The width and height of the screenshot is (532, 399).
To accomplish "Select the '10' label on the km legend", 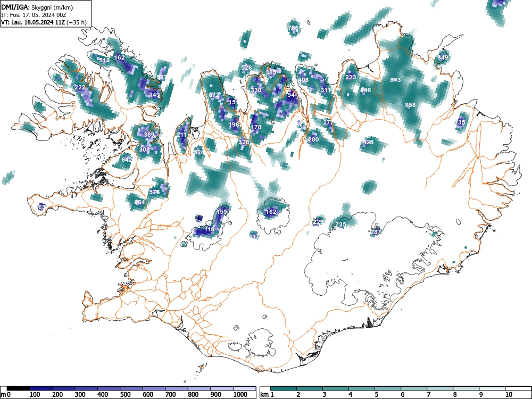I will [509, 395].
